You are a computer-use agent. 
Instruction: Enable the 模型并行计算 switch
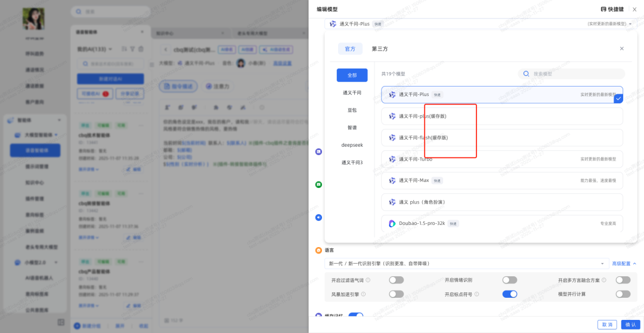click(x=623, y=294)
